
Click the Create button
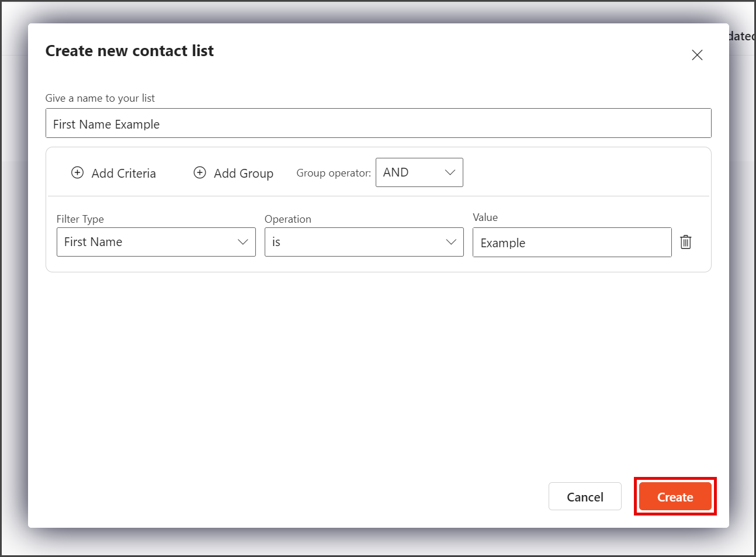click(x=675, y=497)
